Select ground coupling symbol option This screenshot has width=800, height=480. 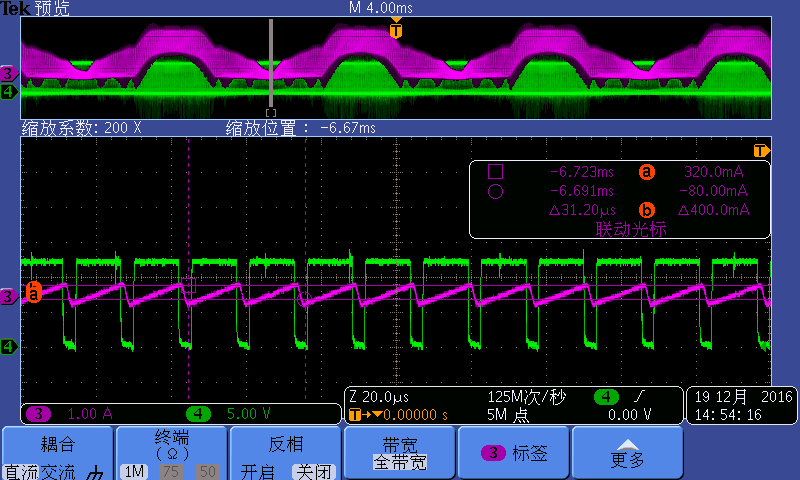pyautogui.click(x=95, y=473)
